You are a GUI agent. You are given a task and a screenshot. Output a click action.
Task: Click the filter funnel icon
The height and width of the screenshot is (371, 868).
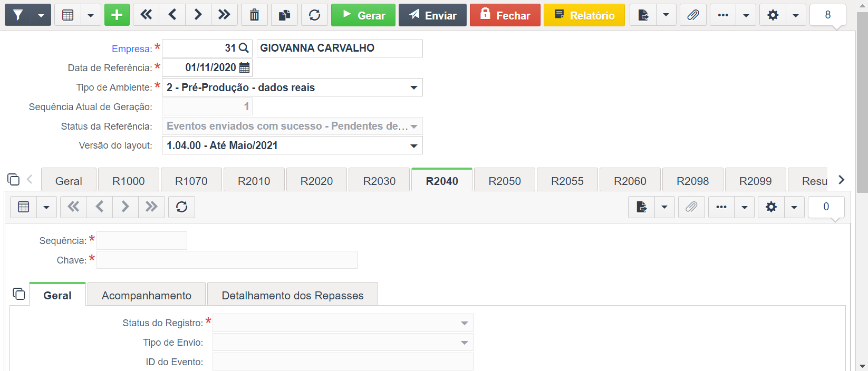(x=18, y=15)
